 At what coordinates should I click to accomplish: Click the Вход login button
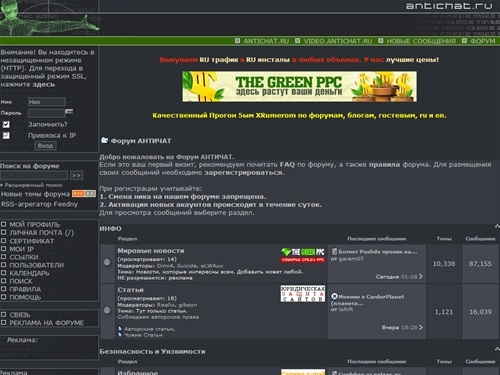(x=45, y=146)
